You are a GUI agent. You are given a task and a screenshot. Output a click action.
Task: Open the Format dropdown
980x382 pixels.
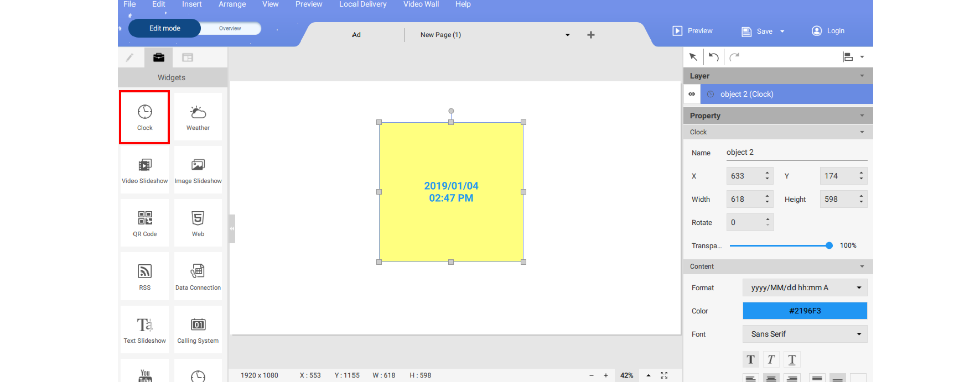(805, 287)
